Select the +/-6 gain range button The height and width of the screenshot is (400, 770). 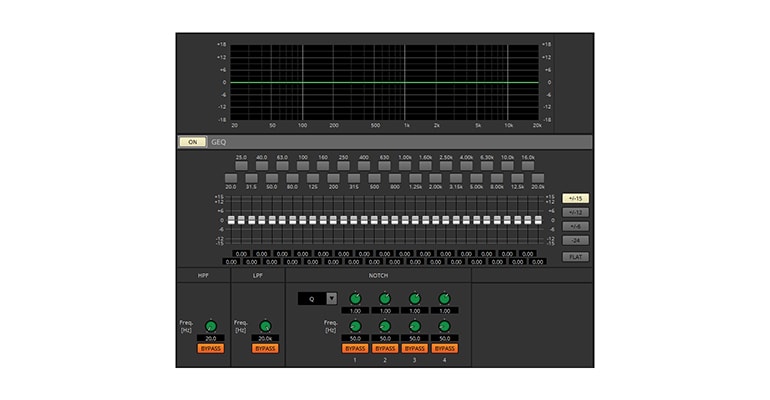click(575, 226)
